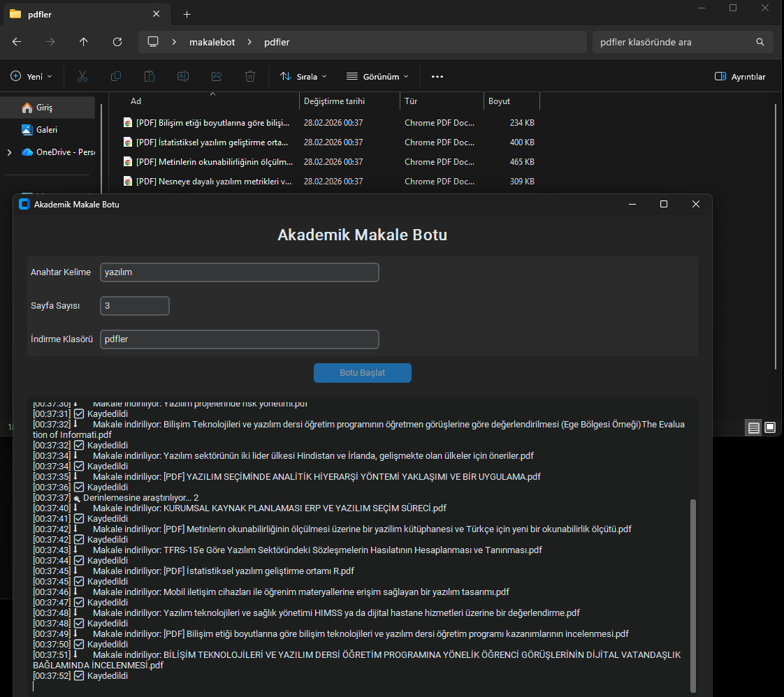Viewport: 784px width, 697px height.
Task: Click the Anahtar Kelime input field
Action: pos(239,272)
